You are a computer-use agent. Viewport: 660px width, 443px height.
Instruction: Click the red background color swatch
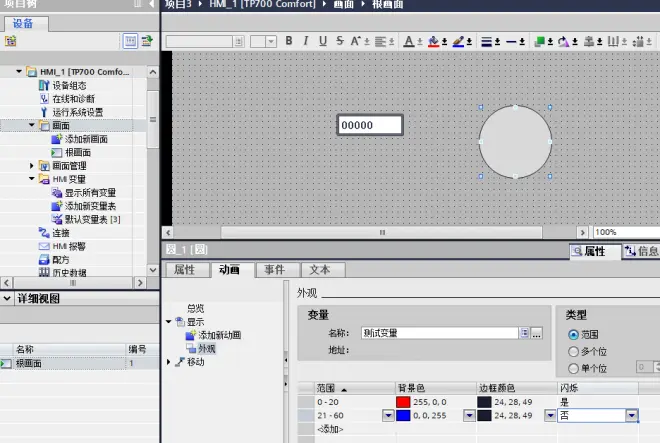403,402
